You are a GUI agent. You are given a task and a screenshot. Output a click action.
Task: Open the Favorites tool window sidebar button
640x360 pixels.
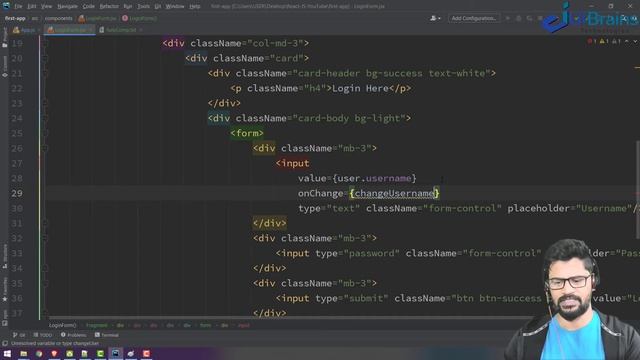point(4,290)
